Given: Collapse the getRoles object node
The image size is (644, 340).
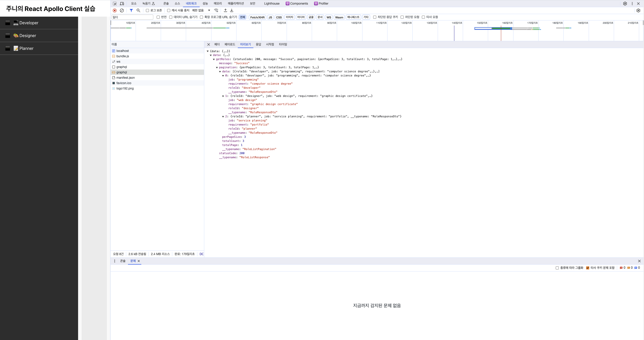Looking at the screenshot, I should [214, 59].
